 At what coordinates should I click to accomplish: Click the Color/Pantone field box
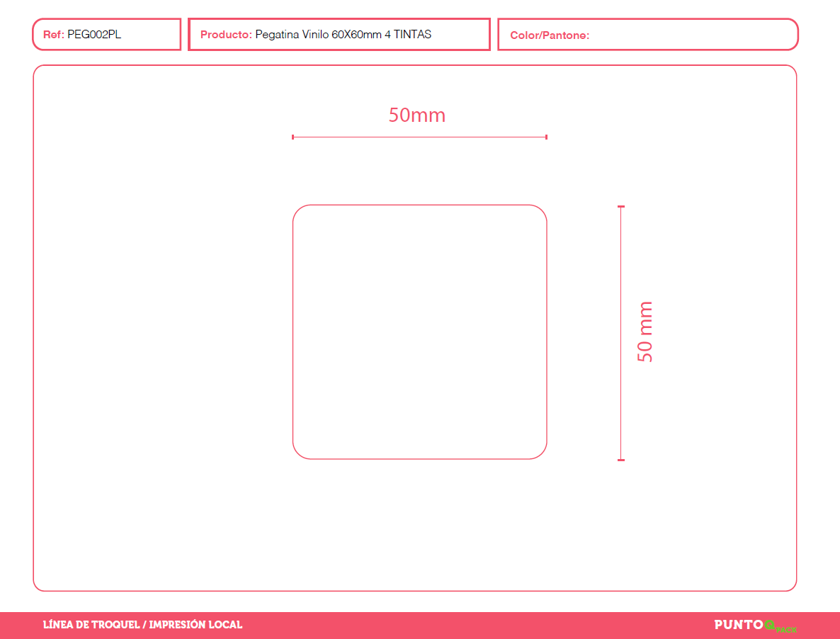(x=647, y=34)
